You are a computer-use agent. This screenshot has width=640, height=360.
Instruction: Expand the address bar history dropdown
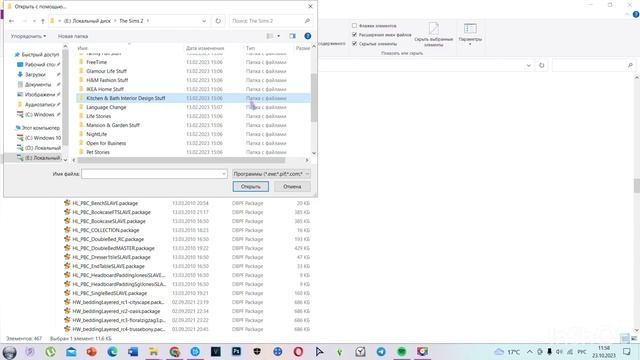tap(204, 21)
